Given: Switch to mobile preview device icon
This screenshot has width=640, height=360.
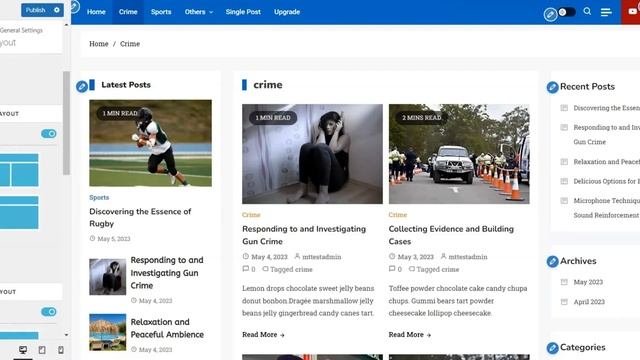Looking at the screenshot, I should tap(61, 350).
